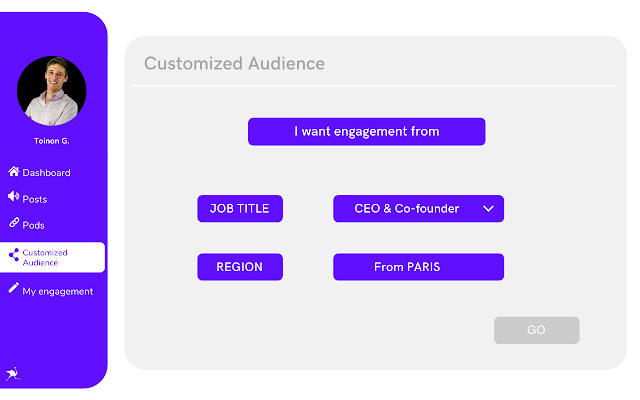Viewport: 640px width, 400px height.
Task: Click the Customized Audience panel heading
Action: click(x=234, y=64)
